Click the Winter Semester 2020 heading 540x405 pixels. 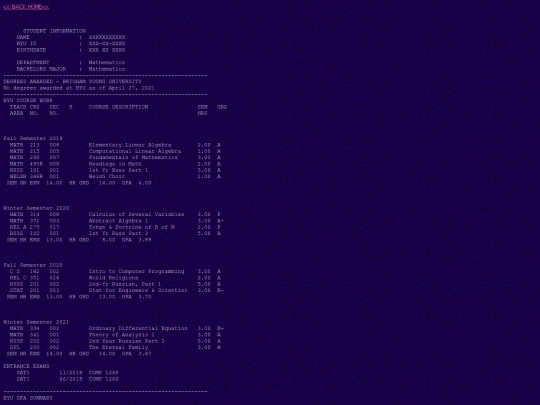[36, 208]
